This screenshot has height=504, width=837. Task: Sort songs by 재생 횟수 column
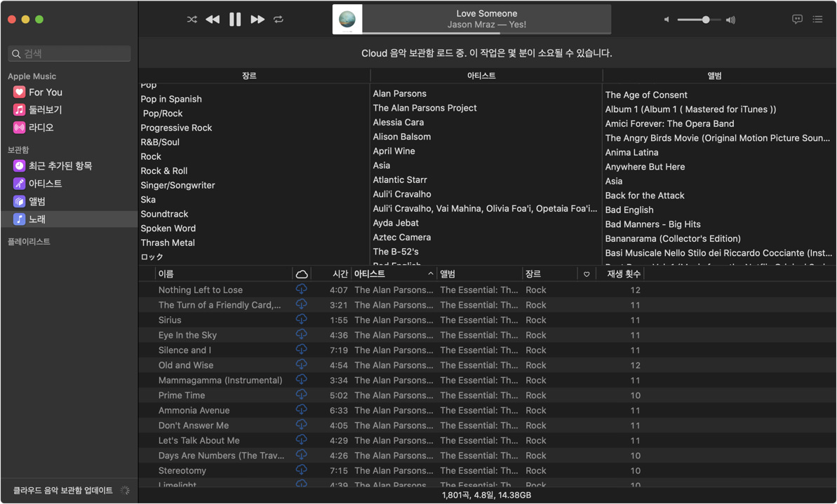(x=624, y=274)
